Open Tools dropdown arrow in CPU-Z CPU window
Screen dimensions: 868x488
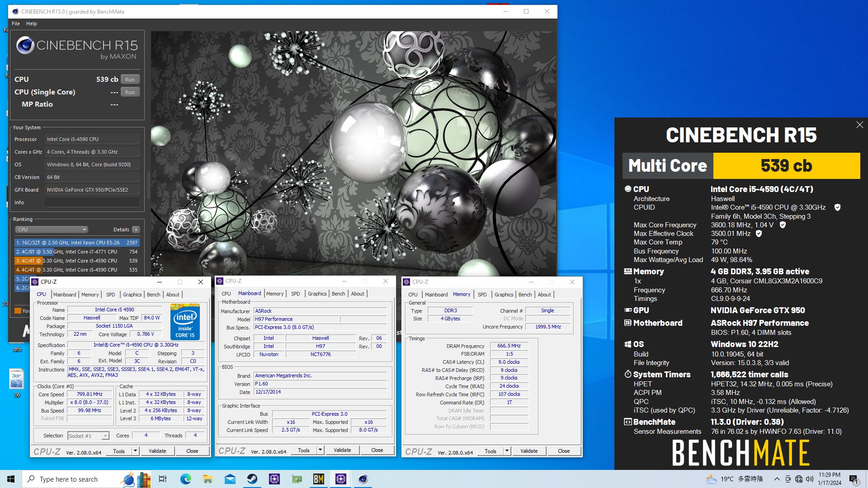click(x=135, y=451)
